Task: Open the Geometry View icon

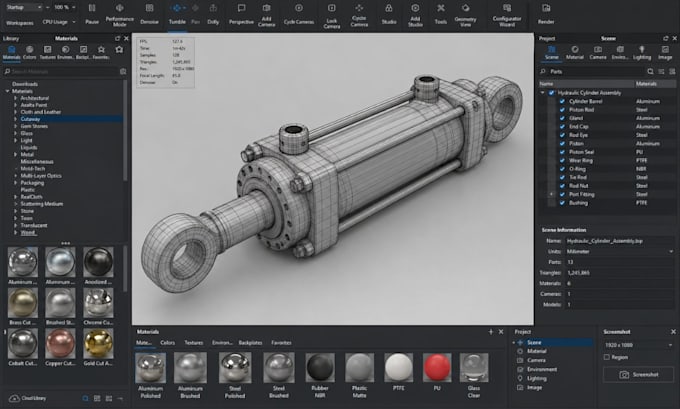Action: 465,8
